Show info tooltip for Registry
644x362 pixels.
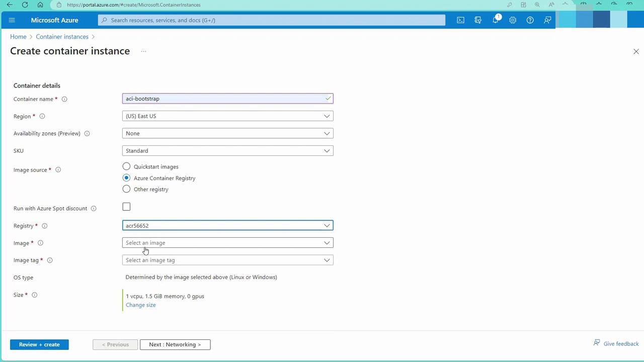[44, 226]
